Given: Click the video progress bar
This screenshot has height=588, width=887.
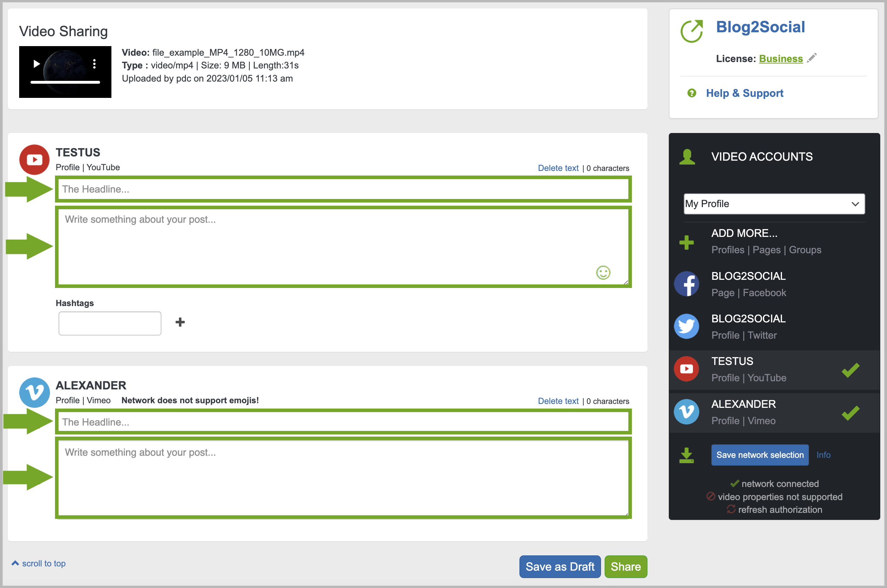Looking at the screenshot, I should [65, 82].
